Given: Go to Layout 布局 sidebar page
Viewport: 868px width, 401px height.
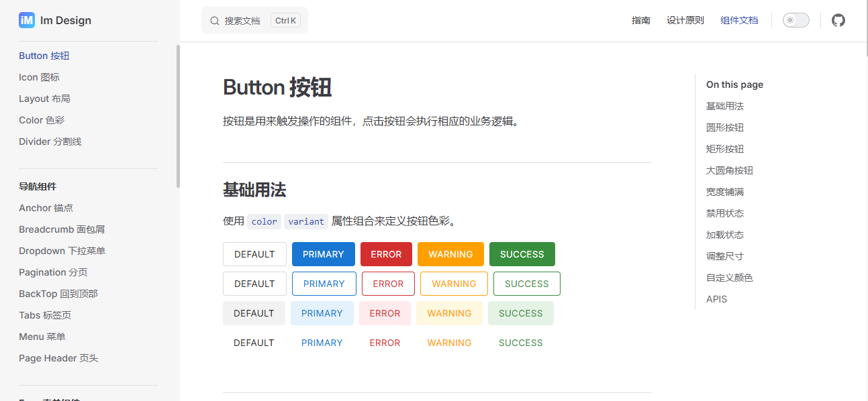Looking at the screenshot, I should tap(44, 99).
